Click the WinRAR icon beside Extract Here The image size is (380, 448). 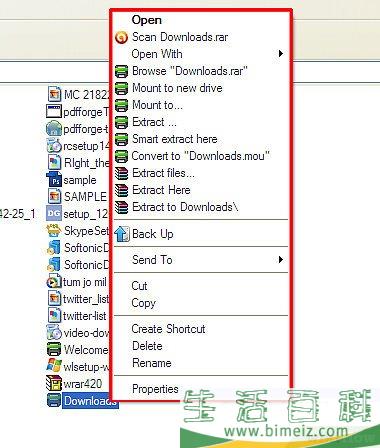(x=121, y=190)
